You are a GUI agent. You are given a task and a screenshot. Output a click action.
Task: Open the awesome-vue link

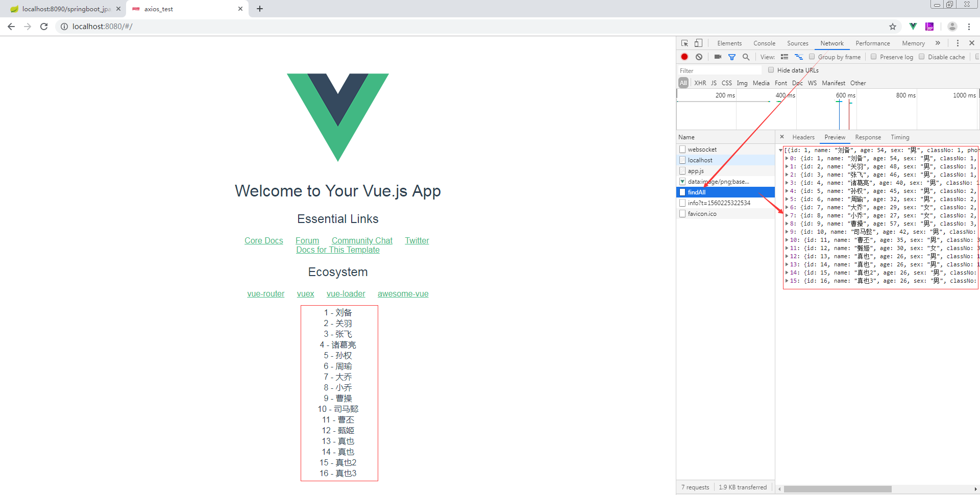coord(403,294)
